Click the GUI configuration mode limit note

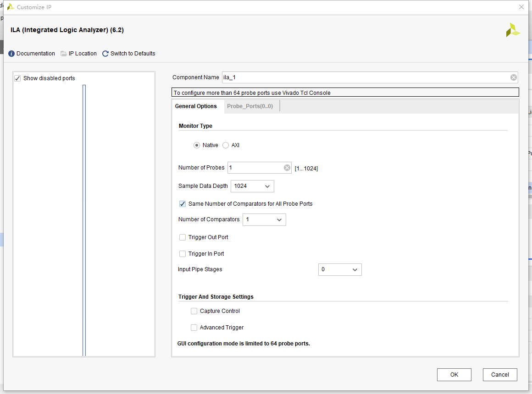pyautogui.click(x=244, y=344)
